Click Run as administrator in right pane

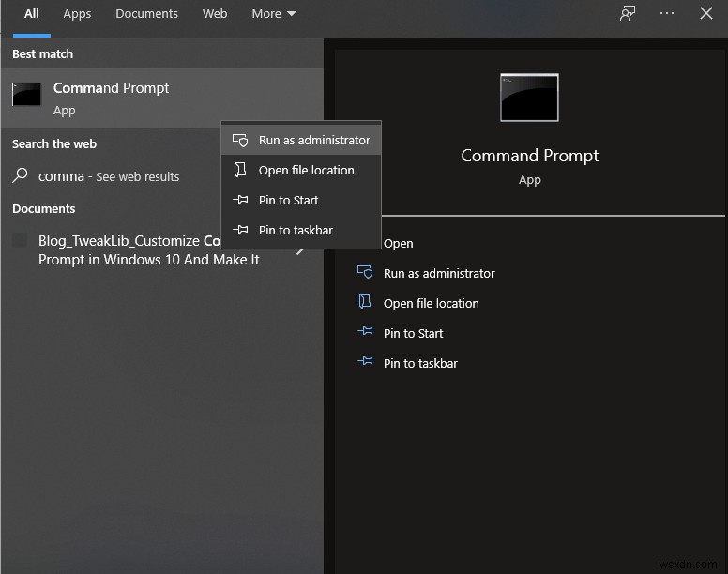pos(439,273)
